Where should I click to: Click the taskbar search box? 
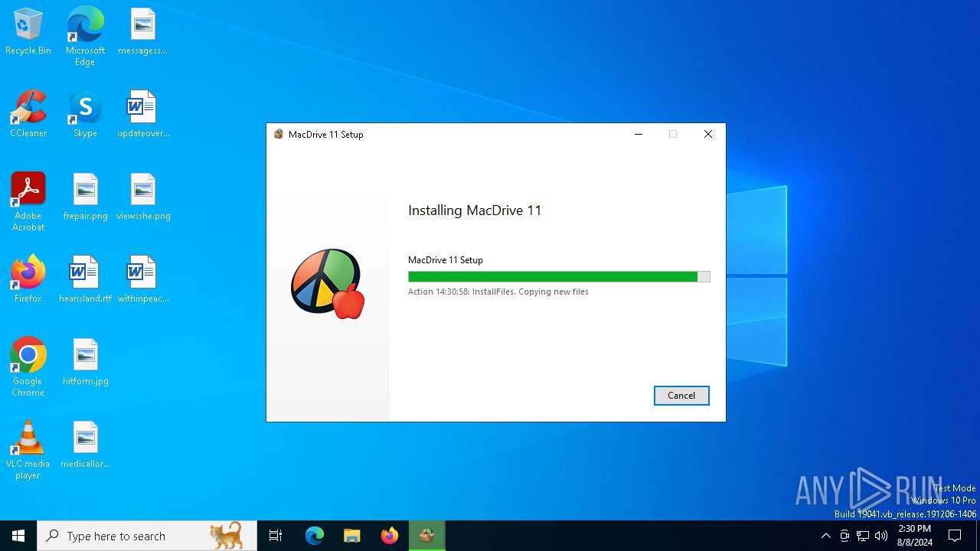click(147, 536)
